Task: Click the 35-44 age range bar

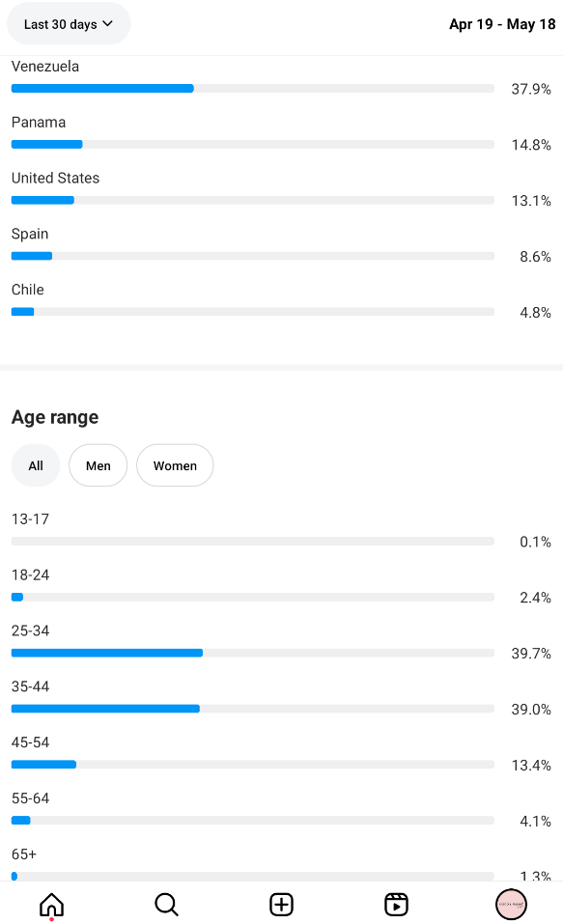Action: [x=252, y=709]
